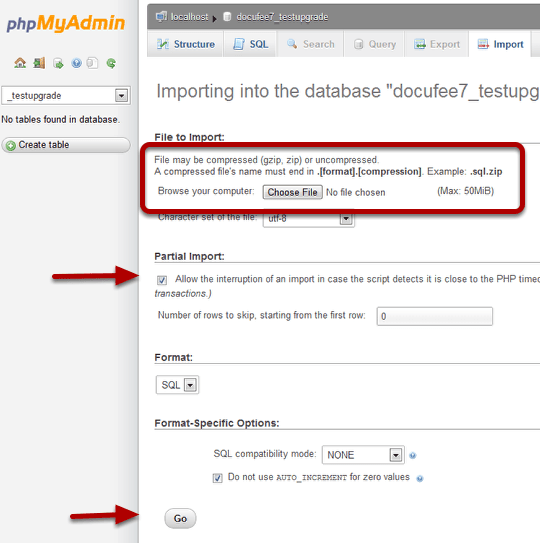
Task: Select the Import tab
Action: coord(500,44)
